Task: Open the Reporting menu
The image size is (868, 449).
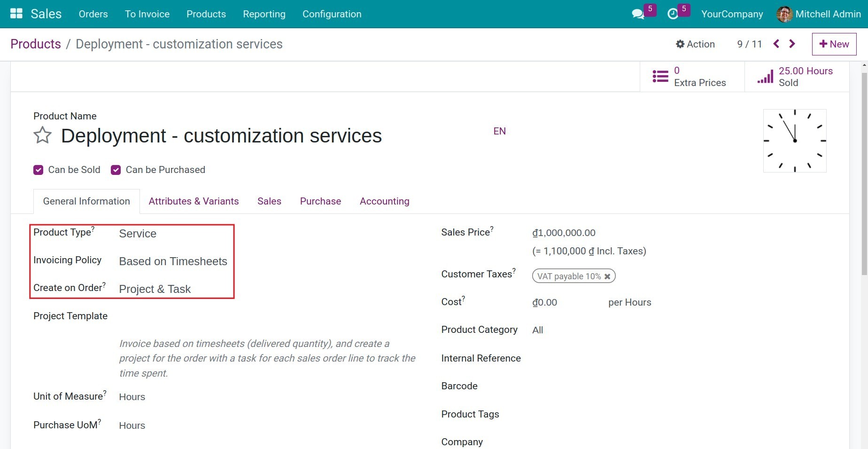Action: [x=264, y=14]
